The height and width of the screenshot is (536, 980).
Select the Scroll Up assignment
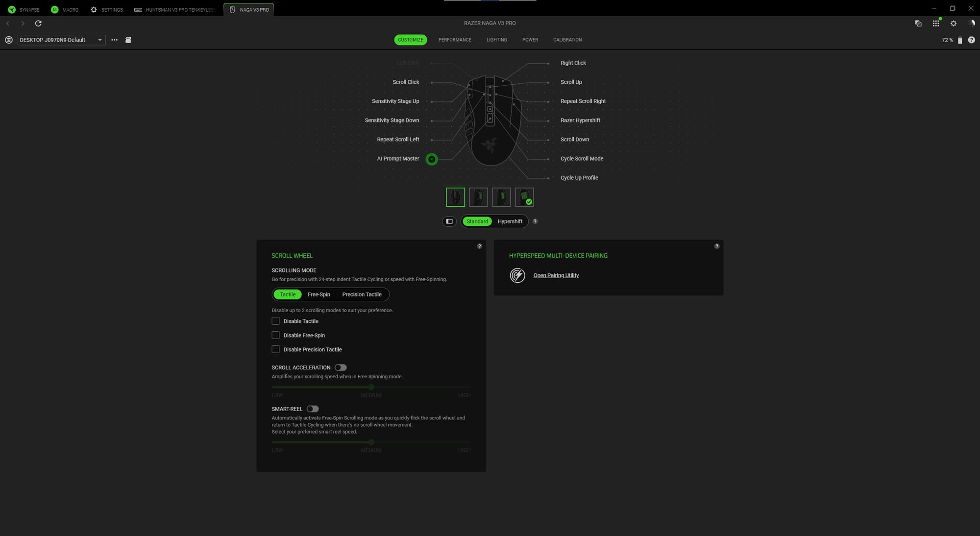coord(571,82)
